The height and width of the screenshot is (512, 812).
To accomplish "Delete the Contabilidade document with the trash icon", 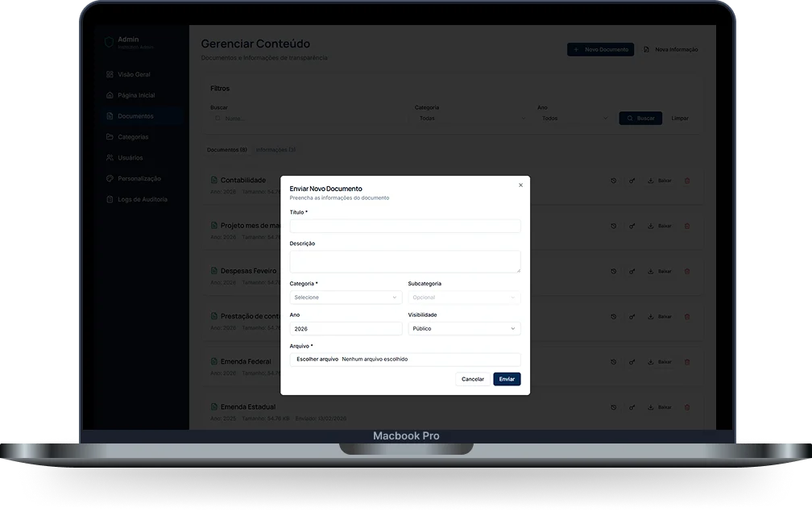I will pyautogui.click(x=687, y=181).
